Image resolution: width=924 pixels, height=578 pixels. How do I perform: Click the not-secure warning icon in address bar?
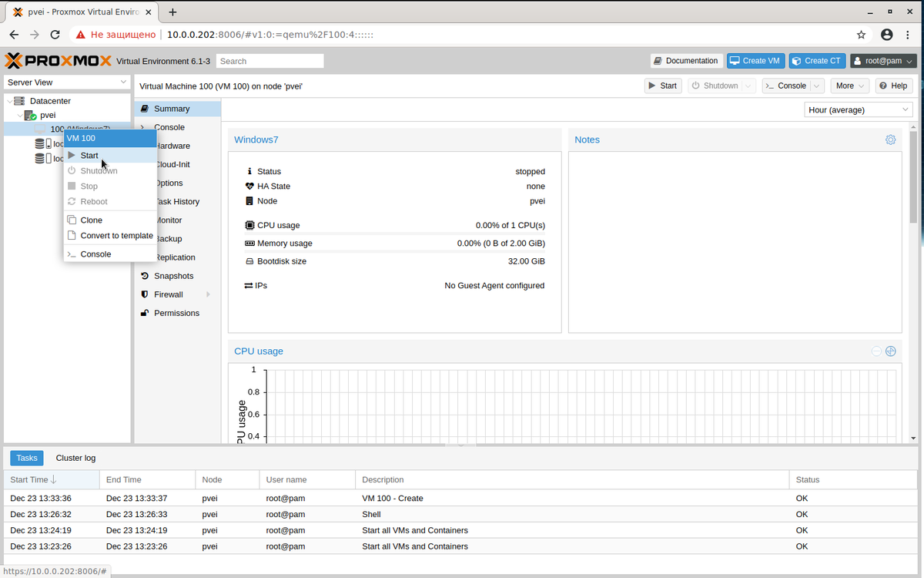(80, 35)
